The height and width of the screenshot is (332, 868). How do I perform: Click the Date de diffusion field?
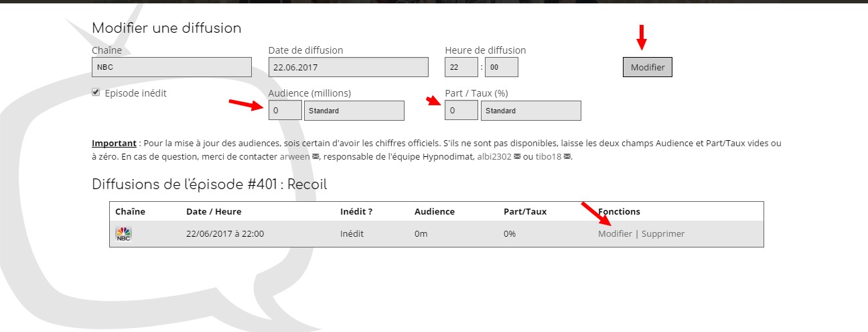348,67
